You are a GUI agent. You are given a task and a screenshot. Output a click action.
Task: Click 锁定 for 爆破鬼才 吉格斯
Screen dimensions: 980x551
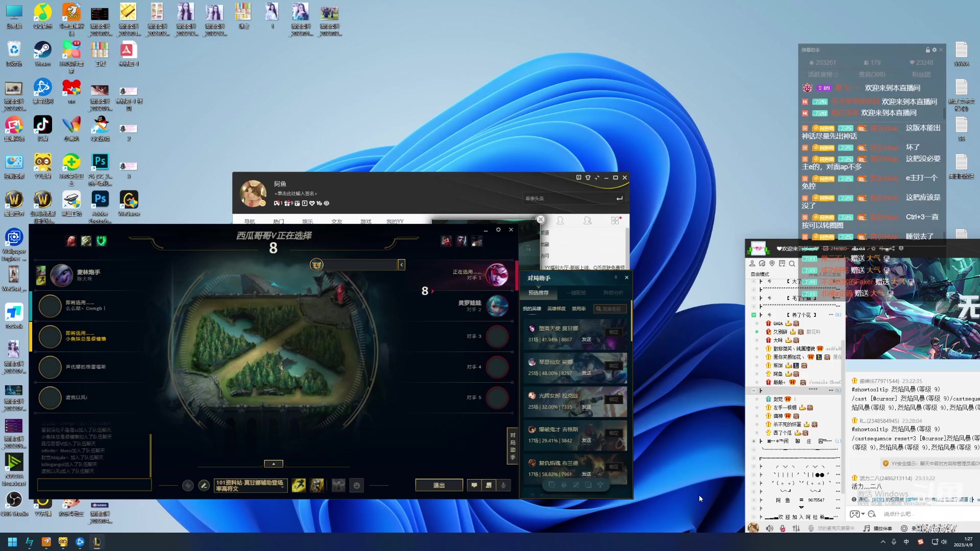click(614, 433)
